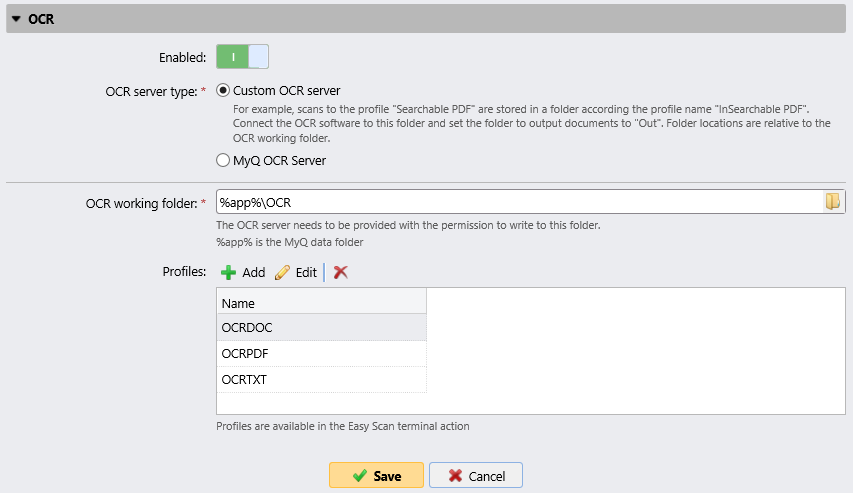Viewport: 853px width, 493px height.
Task: Click the white handle of Enabled switch
Action: coord(258,57)
